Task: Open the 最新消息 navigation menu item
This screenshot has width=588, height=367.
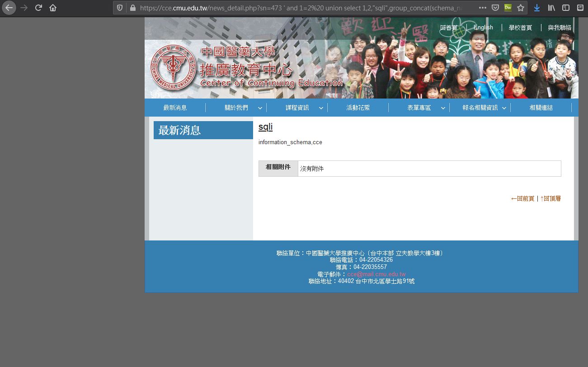Action: (x=175, y=108)
